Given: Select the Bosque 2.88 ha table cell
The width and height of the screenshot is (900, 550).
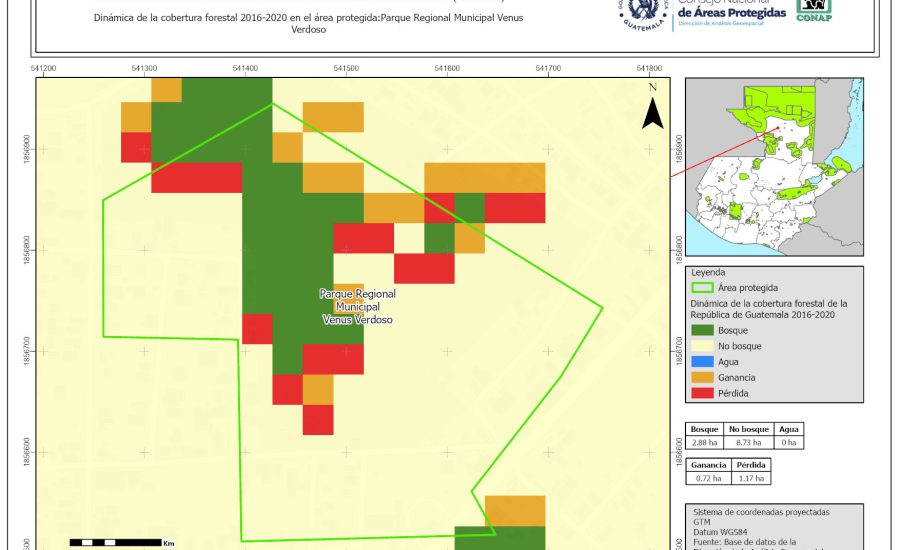Looking at the screenshot, I should (704, 442).
